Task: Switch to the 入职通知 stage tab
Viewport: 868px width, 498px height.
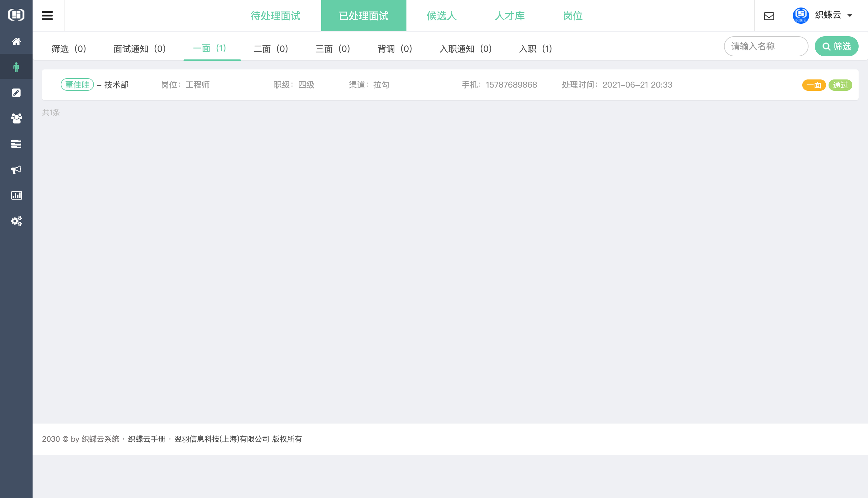Action: (466, 48)
